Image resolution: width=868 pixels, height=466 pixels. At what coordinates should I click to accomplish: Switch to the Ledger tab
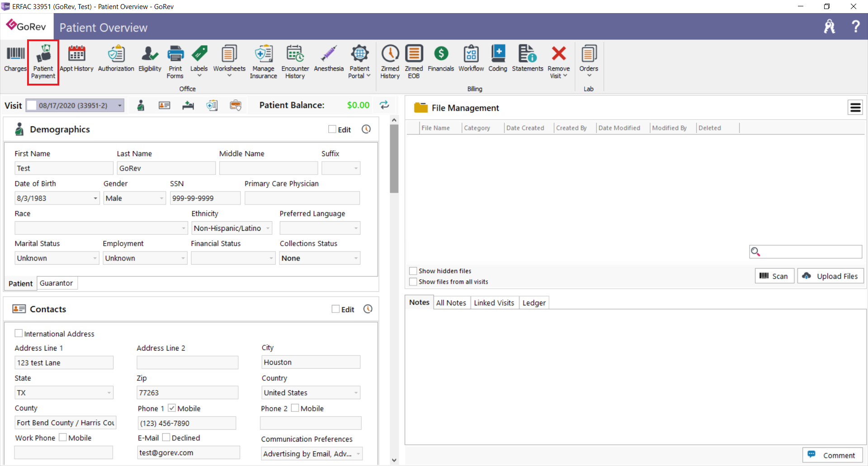click(534, 303)
